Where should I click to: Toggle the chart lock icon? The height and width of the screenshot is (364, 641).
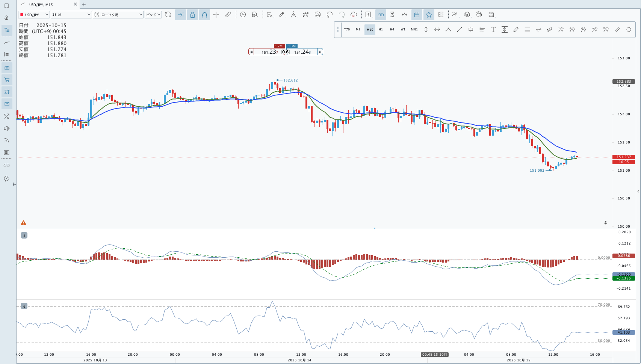tap(192, 15)
